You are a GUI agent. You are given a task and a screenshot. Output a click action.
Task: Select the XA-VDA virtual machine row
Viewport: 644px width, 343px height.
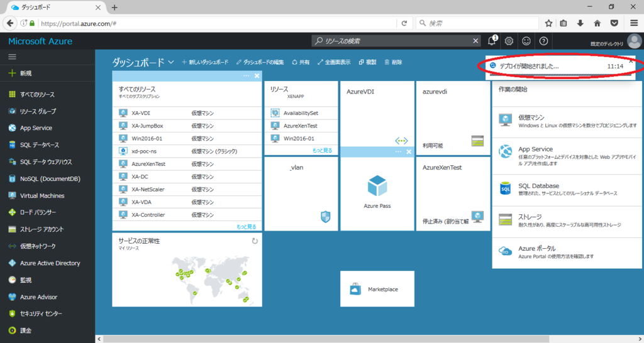[187, 202]
